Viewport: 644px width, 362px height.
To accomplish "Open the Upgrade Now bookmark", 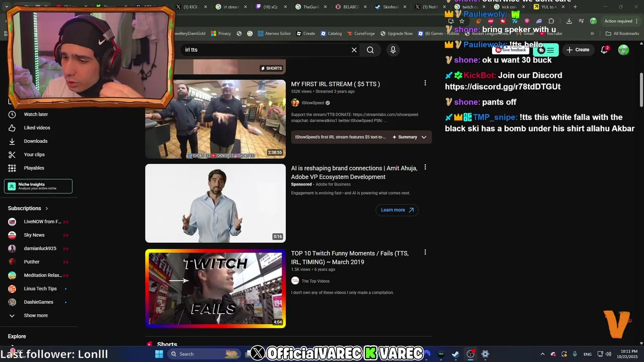I will 396,33.
